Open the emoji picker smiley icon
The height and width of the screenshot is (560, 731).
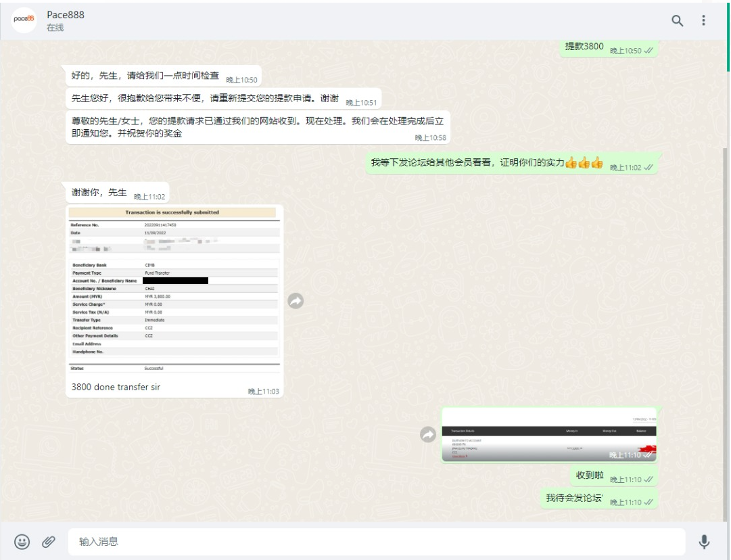pyautogui.click(x=22, y=541)
